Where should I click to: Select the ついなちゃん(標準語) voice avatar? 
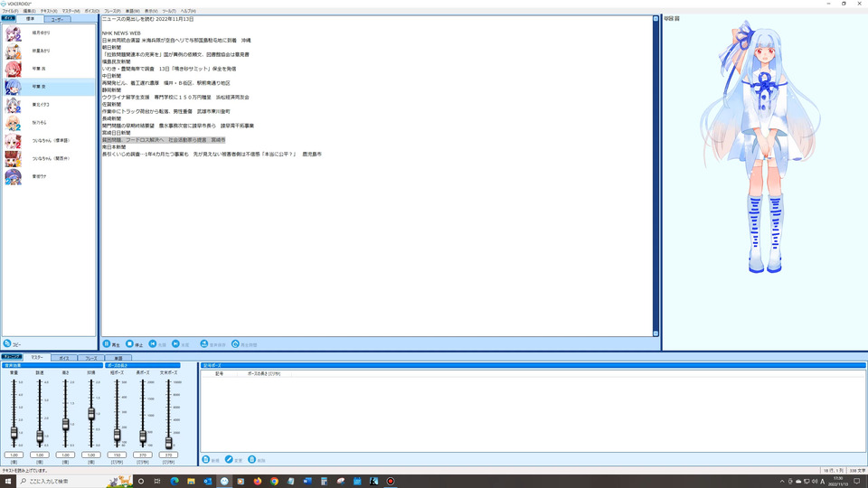pos(14,141)
